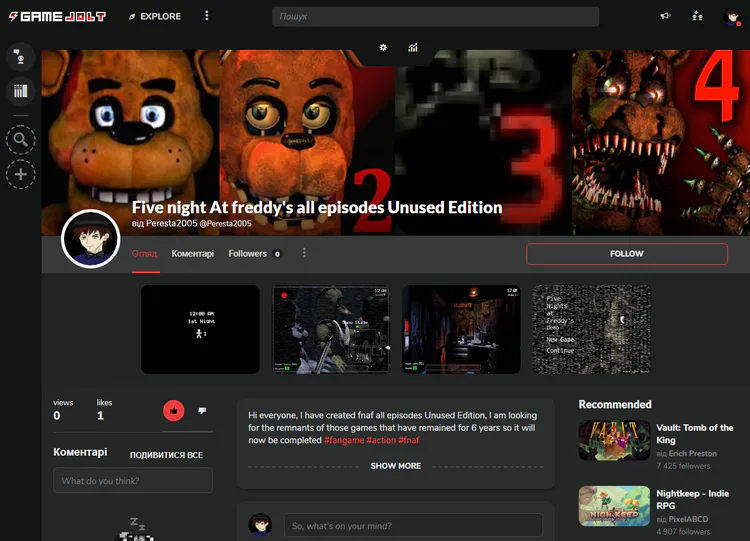Viewport: 750px width, 541px height.
Task: Open the top navigation more-options menu
Action: pos(207,16)
